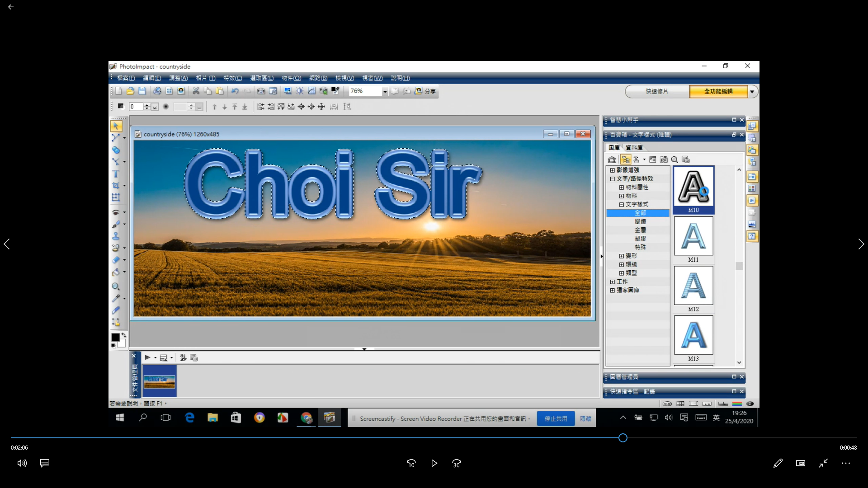Click the EasyPalette home gallery icon
The height and width of the screenshot is (488, 868).
pyautogui.click(x=612, y=160)
